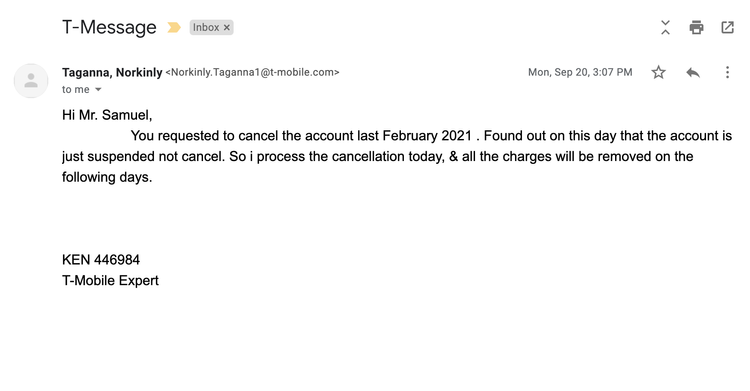The image size is (750, 391).
Task: Open the sender's profile avatar
Action: (31, 80)
